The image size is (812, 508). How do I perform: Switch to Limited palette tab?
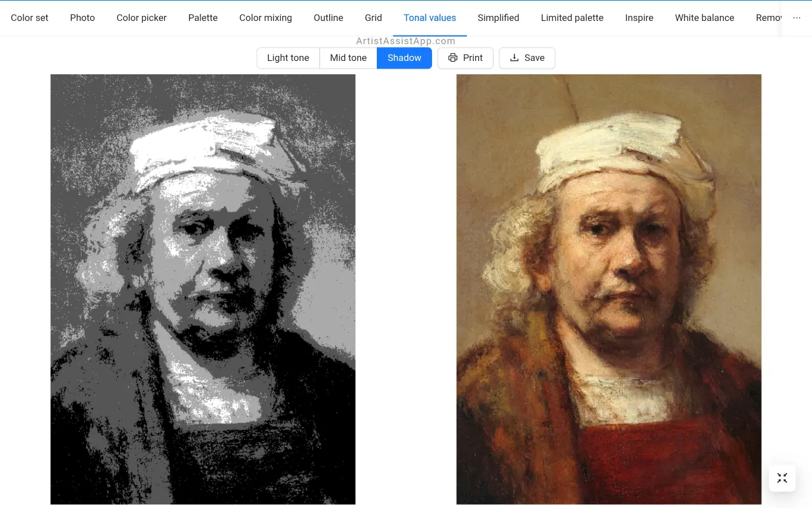tap(572, 18)
